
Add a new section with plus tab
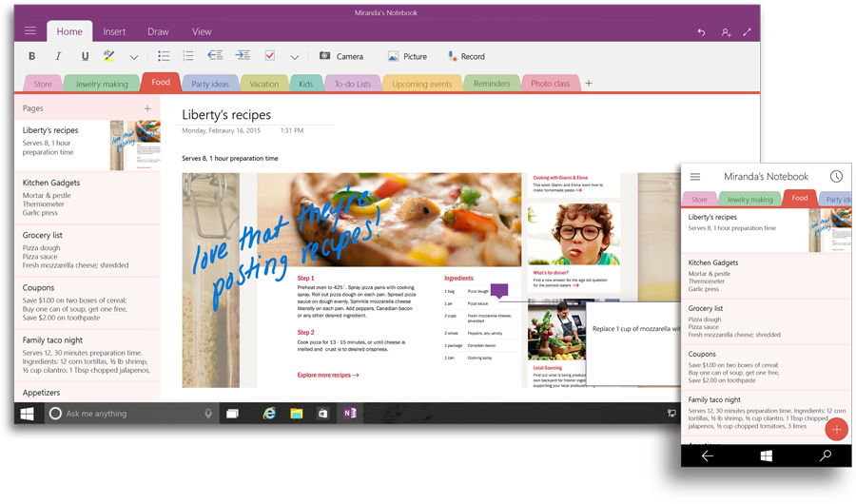coord(589,84)
